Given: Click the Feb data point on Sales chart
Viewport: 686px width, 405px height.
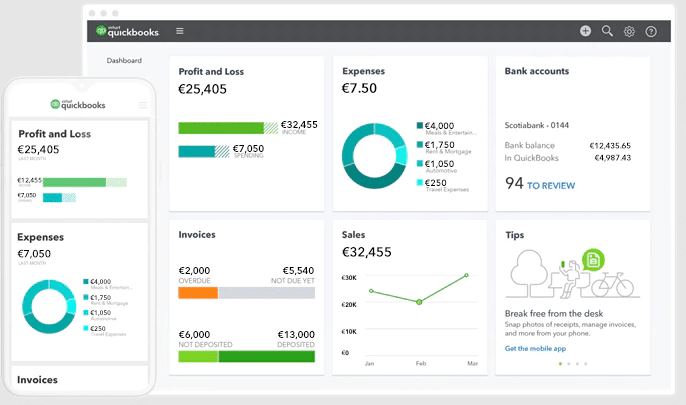Looking at the screenshot, I should [x=419, y=302].
